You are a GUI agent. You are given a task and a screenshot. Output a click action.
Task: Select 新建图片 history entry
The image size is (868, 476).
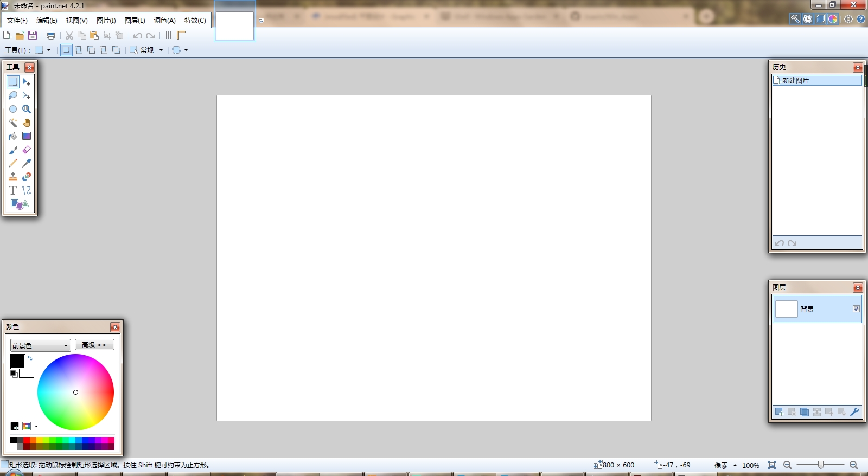pyautogui.click(x=816, y=80)
